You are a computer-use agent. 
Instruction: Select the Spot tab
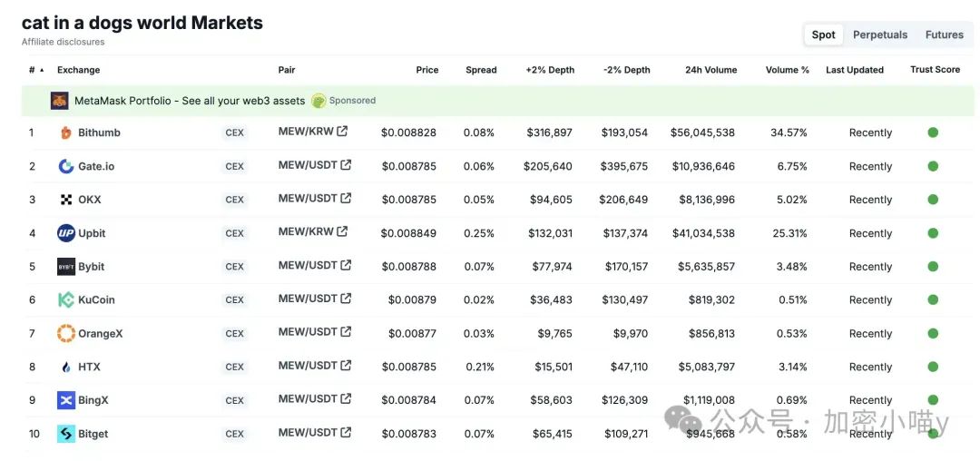tap(823, 34)
